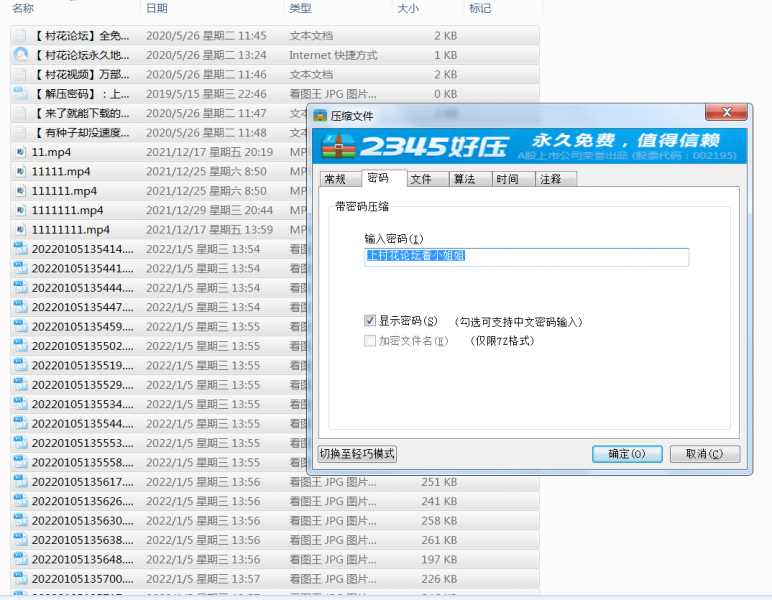Sort files by the 日期 column header
The image size is (772, 600).
point(157,8)
